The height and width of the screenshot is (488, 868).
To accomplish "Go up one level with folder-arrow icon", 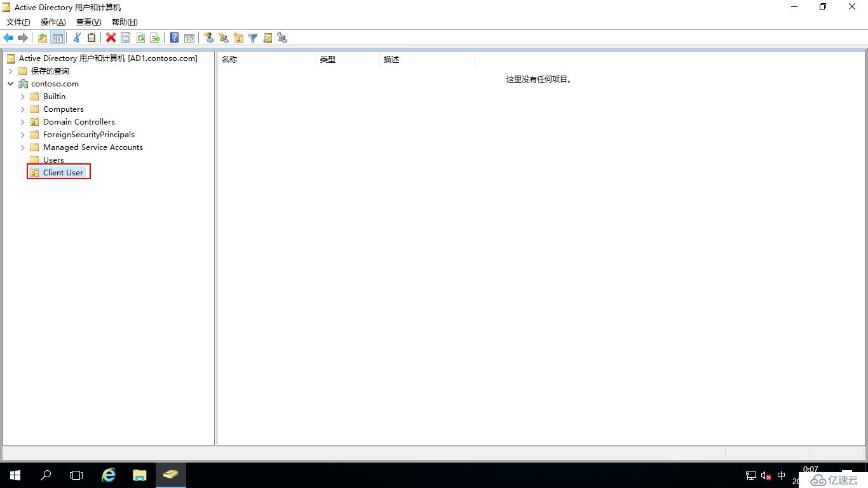I will pos(43,38).
